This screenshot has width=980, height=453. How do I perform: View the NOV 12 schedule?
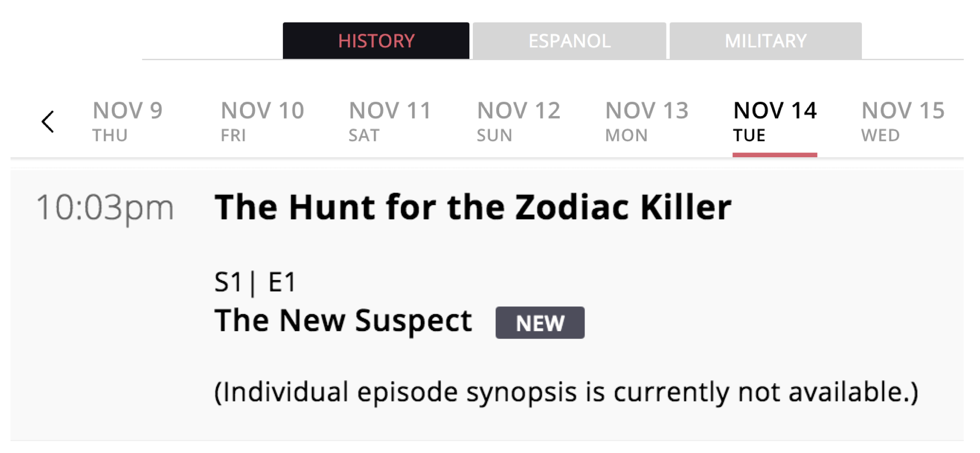pyautogui.click(x=519, y=121)
